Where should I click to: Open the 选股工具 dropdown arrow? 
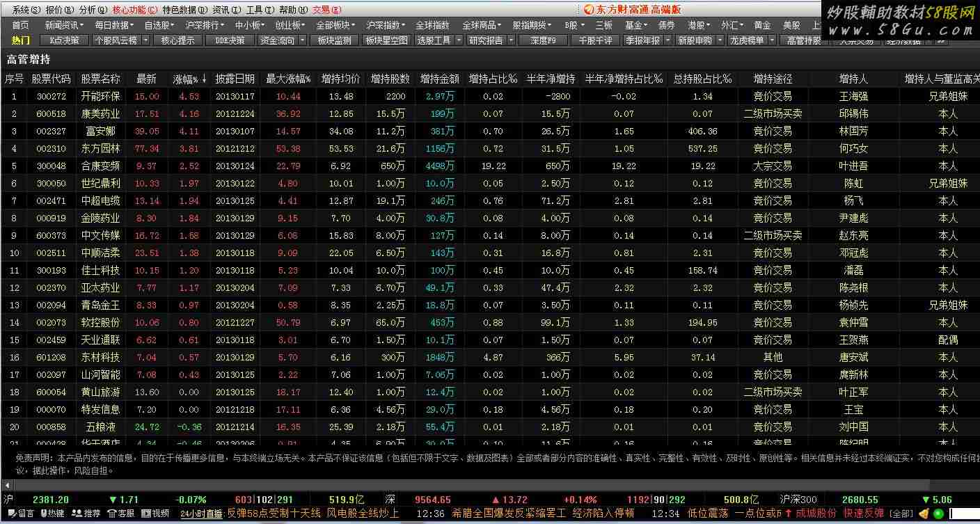point(457,40)
